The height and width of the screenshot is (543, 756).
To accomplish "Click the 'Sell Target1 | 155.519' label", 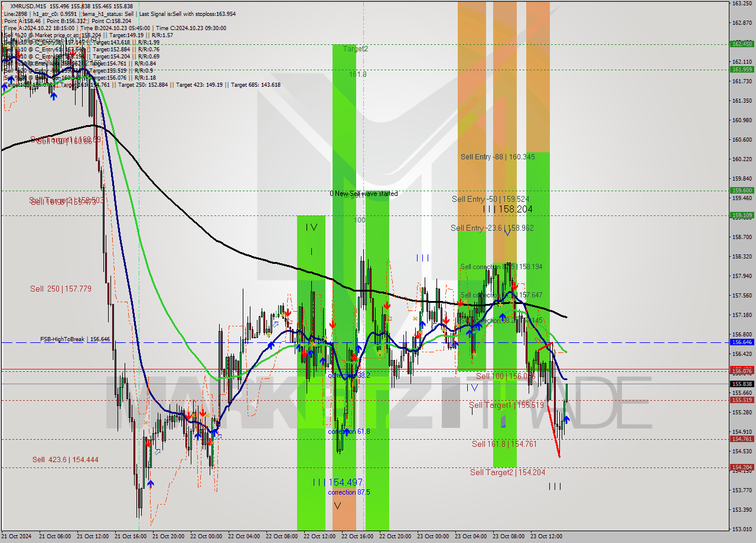I will [506, 405].
